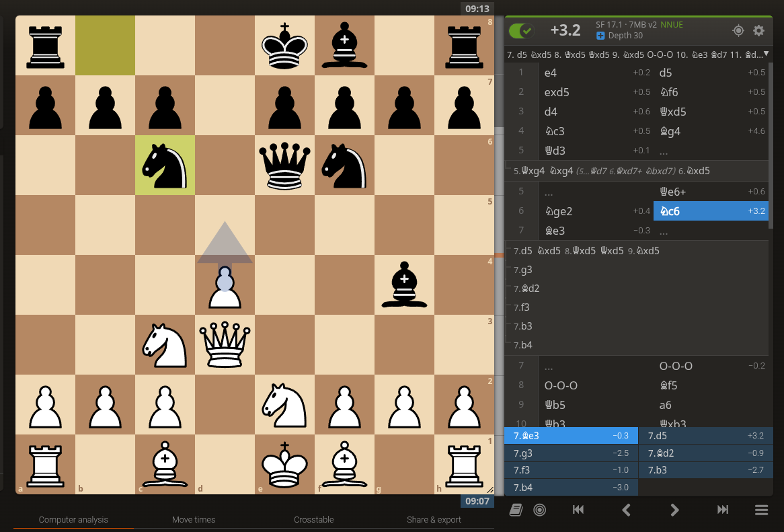
Task: Select move 1 e4 in move list
Action: coord(596,73)
